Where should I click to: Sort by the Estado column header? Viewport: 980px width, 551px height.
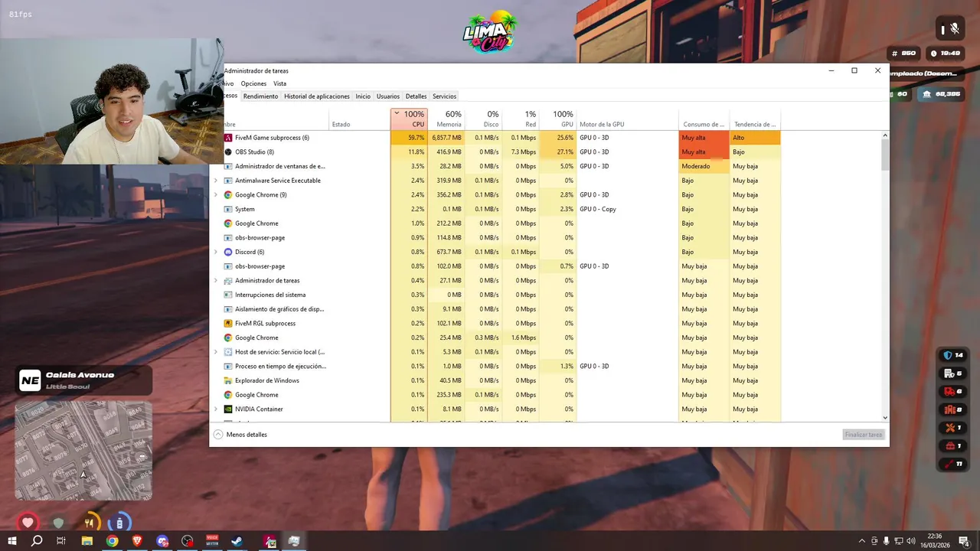coord(359,119)
